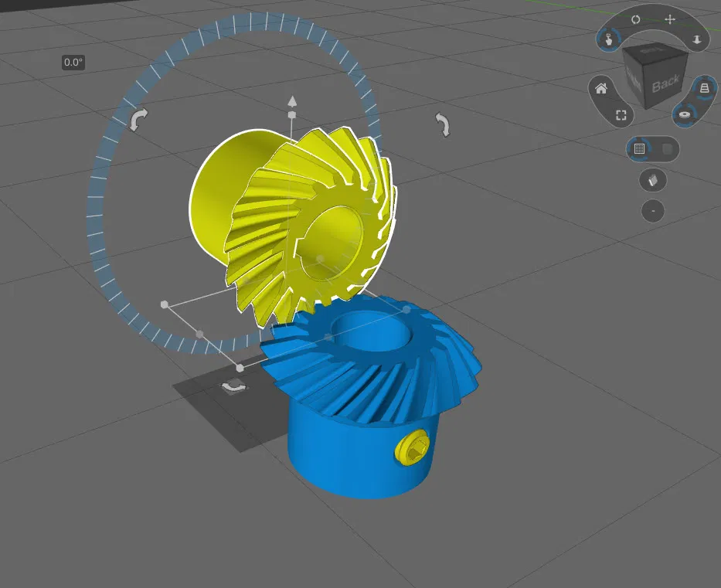The width and height of the screenshot is (721, 588).
Task: Select the pan view cross-arrows icon
Action: (x=670, y=19)
